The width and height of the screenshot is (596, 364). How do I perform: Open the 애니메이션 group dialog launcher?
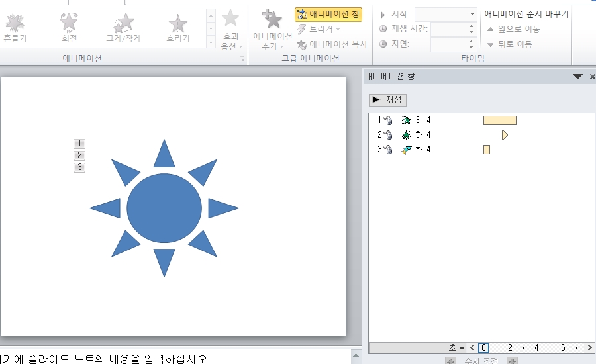(x=242, y=59)
